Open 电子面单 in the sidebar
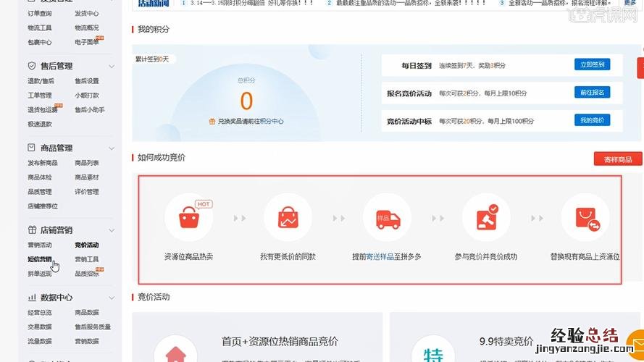This screenshot has width=644, height=362. pos(87,42)
